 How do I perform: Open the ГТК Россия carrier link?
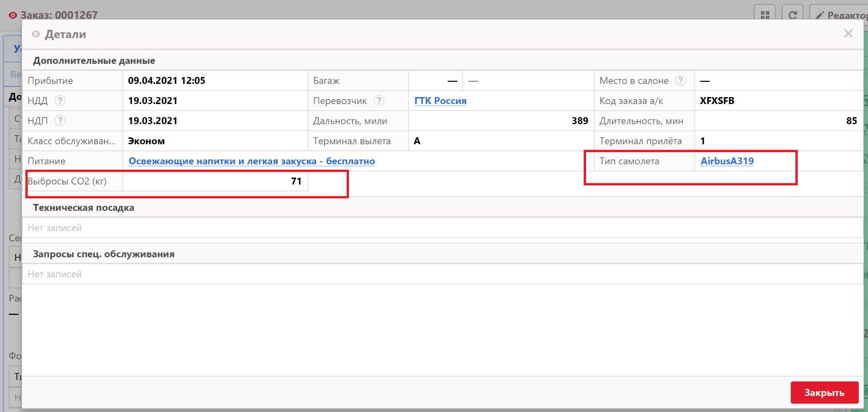(x=440, y=101)
